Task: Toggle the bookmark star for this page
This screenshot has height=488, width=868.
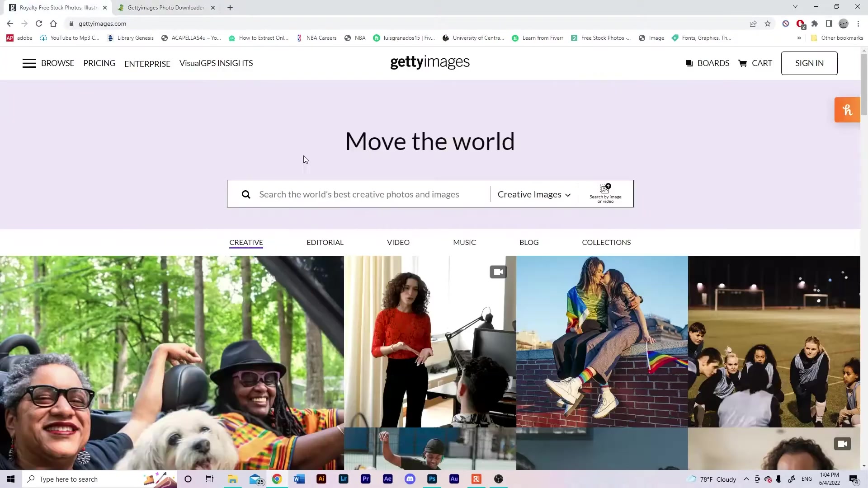Action: 768,23
